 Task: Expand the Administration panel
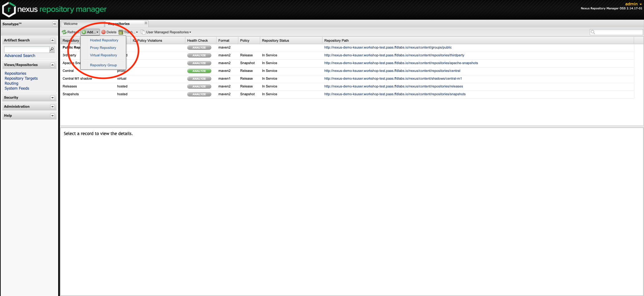click(x=52, y=107)
